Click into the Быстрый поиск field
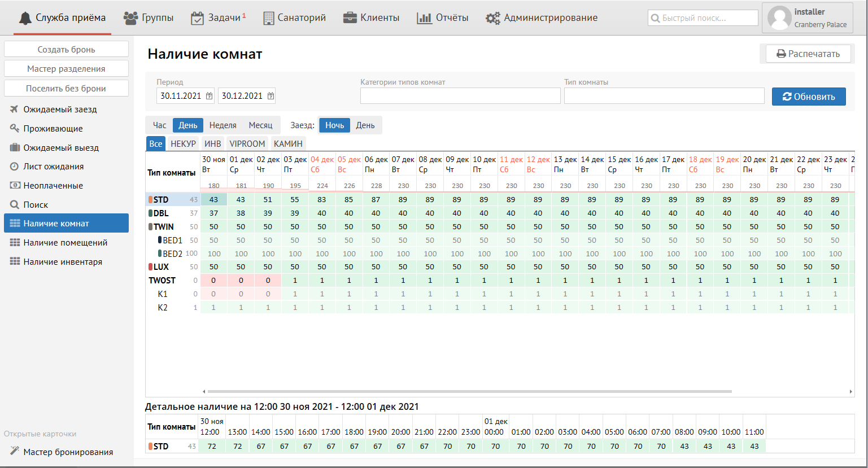Viewport: 868px width, 468px height. 708,18
